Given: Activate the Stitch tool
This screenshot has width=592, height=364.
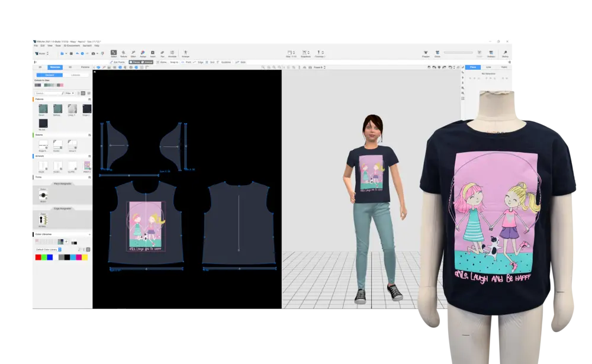Looking at the screenshot, I should coord(133,53).
